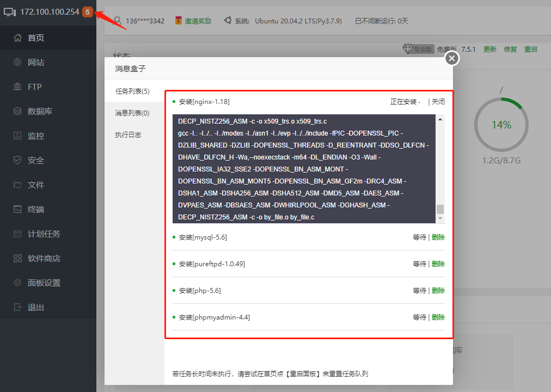This screenshot has height=392, width=551.
Task: Switch to the 执行日志 tab
Action: [x=128, y=134]
